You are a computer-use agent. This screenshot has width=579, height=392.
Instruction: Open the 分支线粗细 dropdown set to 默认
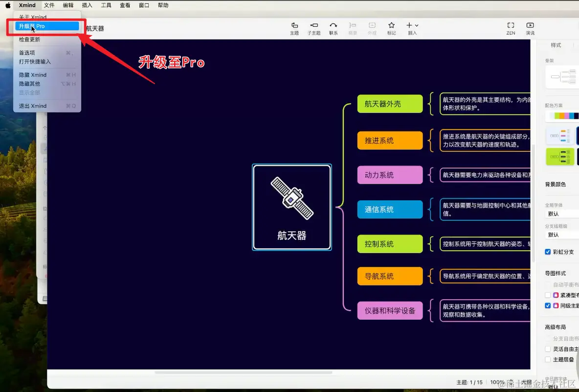coord(562,235)
